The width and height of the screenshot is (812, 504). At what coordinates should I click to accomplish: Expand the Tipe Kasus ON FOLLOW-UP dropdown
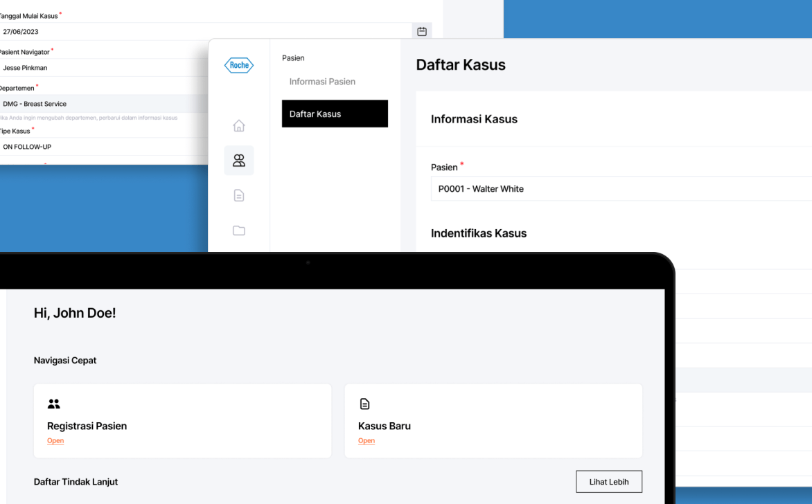[104, 147]
